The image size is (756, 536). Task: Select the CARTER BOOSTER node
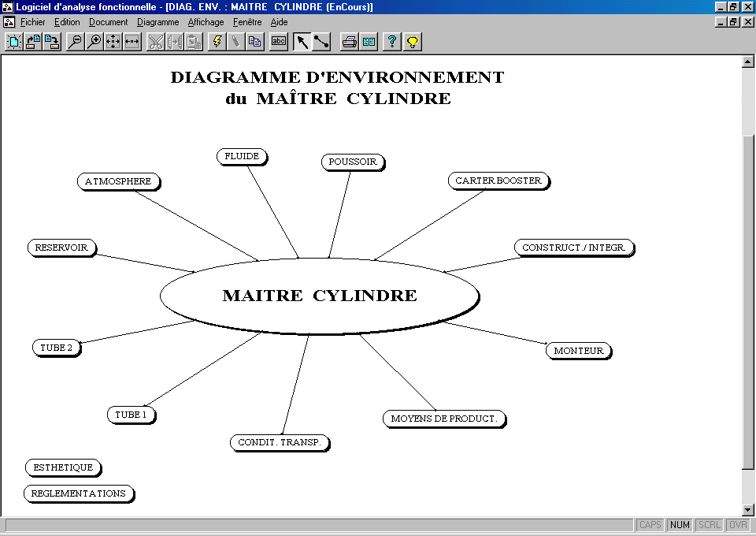click(x=498, y=181)
